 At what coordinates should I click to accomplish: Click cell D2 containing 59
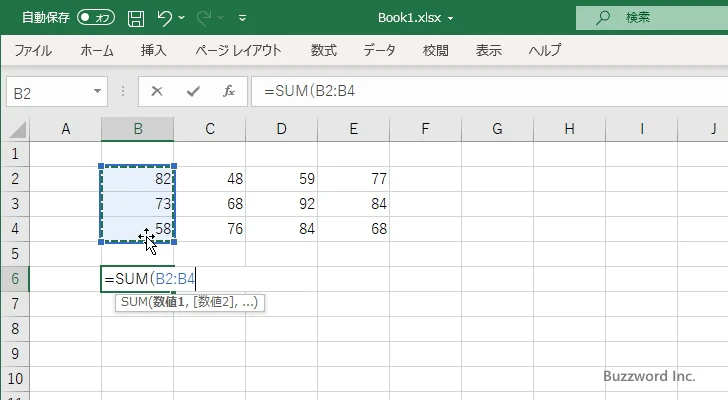[x=282, y=179]
